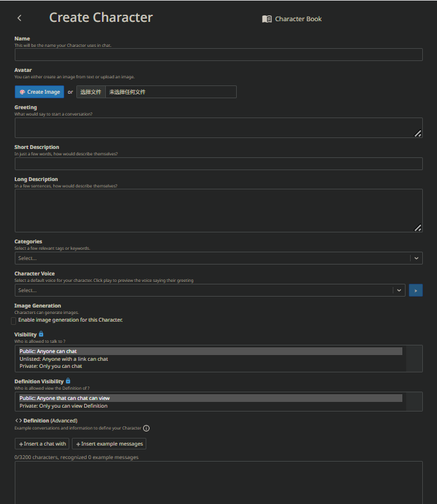Enable image generation for this Character
This screenshot has height=504, width=437.
[x=14, y=320]
